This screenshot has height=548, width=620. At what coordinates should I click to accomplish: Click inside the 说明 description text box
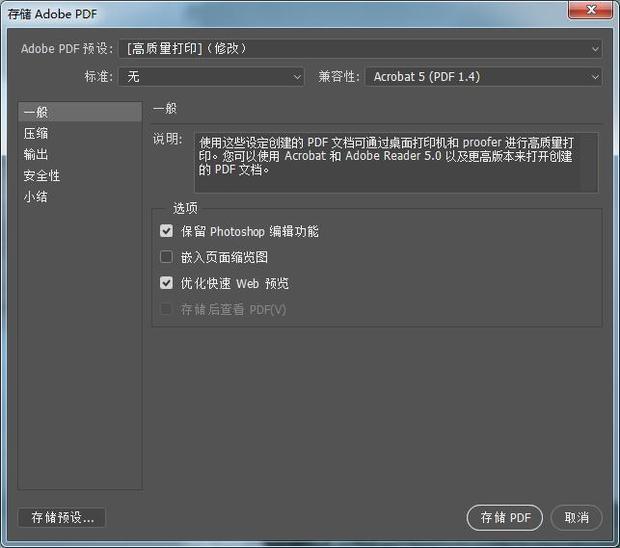[396, 163]
